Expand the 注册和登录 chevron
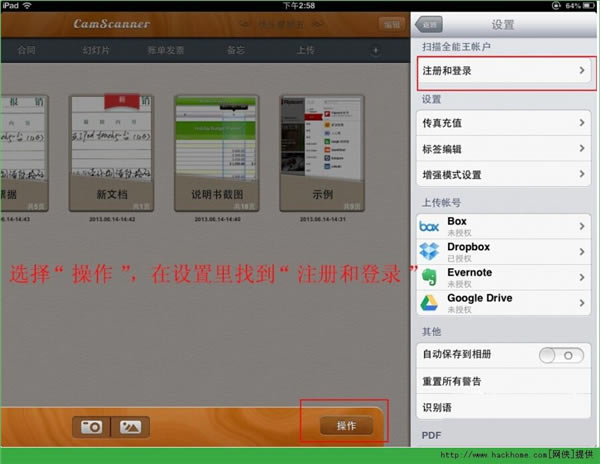This screenshot has height=464, width=600. point(582,70)
